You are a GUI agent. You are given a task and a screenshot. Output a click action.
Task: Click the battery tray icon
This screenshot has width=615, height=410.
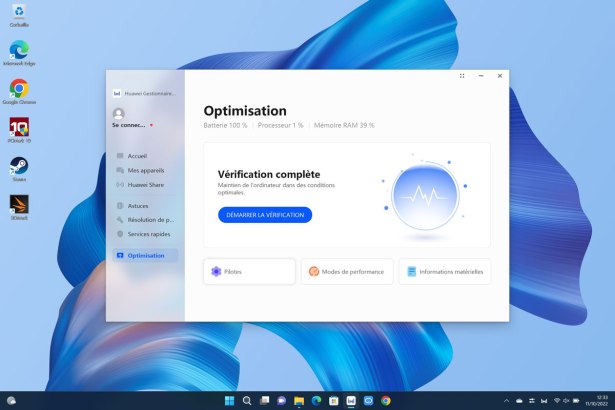click(x=576, y=401)
